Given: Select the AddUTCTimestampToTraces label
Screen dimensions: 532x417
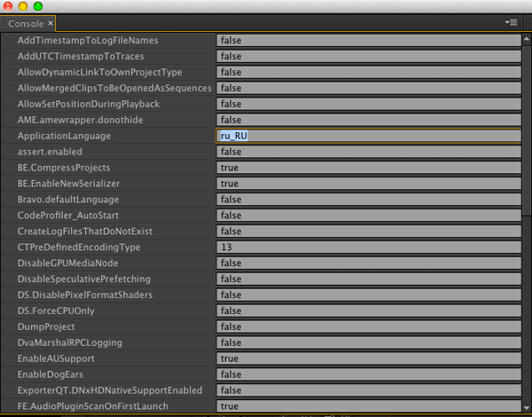Looking at the screenshot, I should coord(81,57).
